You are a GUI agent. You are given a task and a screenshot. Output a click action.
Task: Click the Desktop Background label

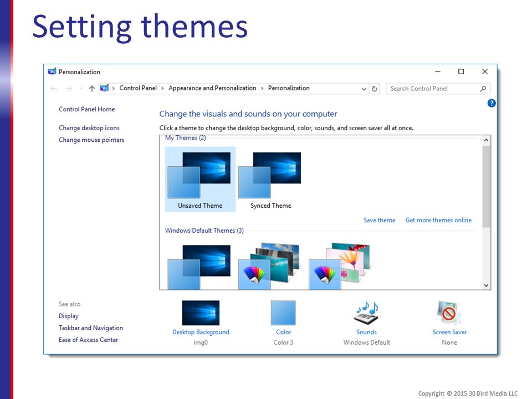click(201, 332)
